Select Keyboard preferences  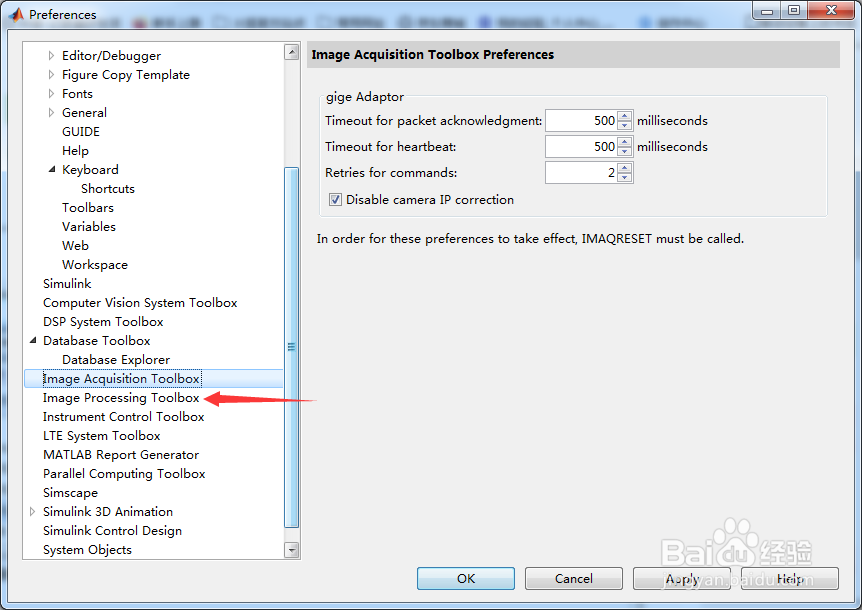(x=90, y=169)
